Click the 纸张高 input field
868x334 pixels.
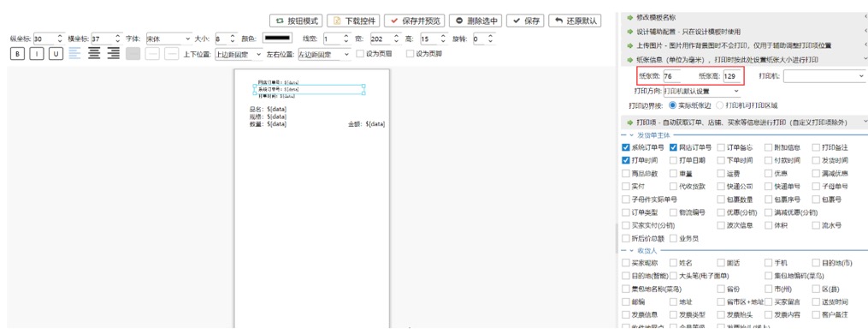click(x=732, y=76)
